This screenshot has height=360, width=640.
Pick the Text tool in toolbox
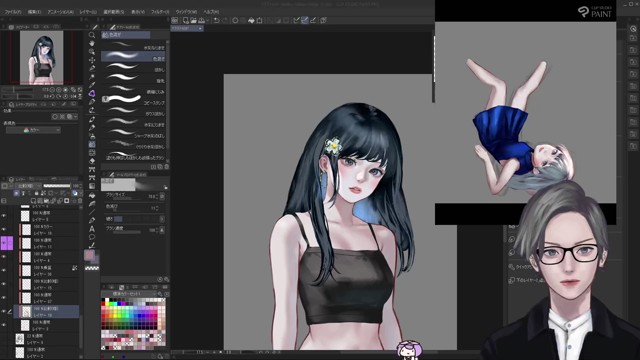click(92, 229)
